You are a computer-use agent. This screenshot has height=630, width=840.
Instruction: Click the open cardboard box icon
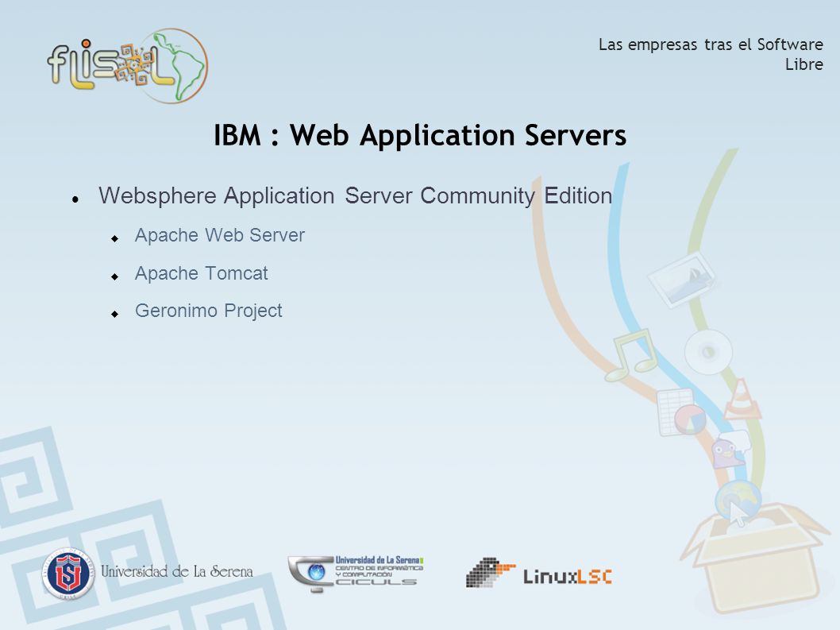point(757,558)
